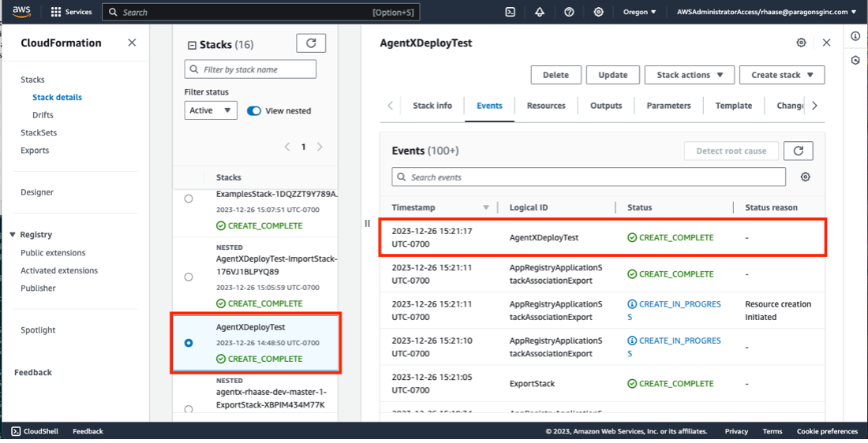Click the Delete button

click(x=556, y=75)
